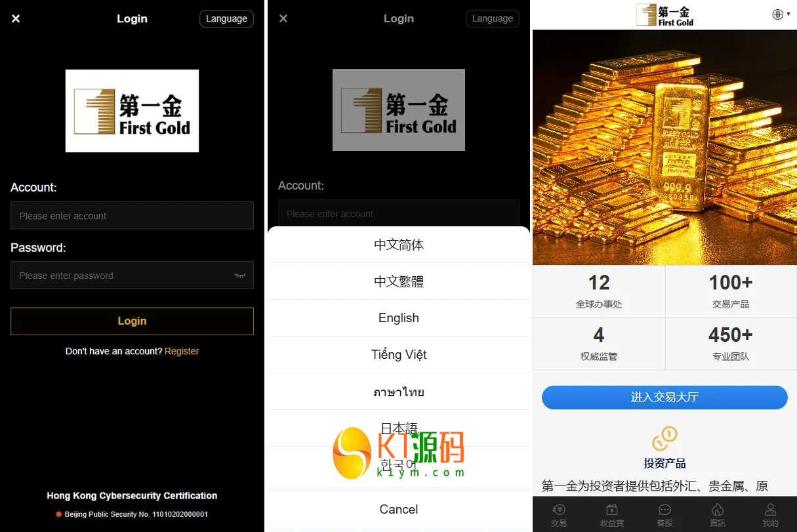Click the '12 全球办事处' stat cell
797x532 pixels.
point(599,291)
